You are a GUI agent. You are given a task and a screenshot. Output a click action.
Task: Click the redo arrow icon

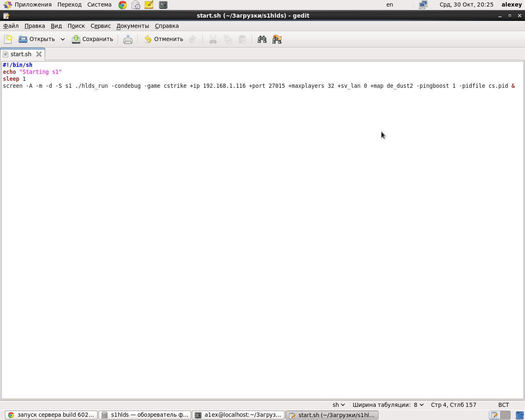(192, 39)
